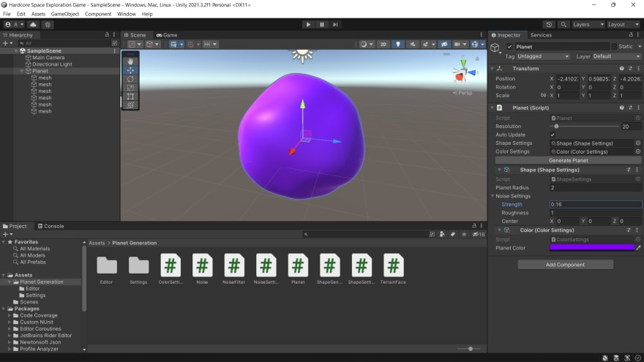644x362 pixels.
Task: Click the Strength input field
Action: 596,204
